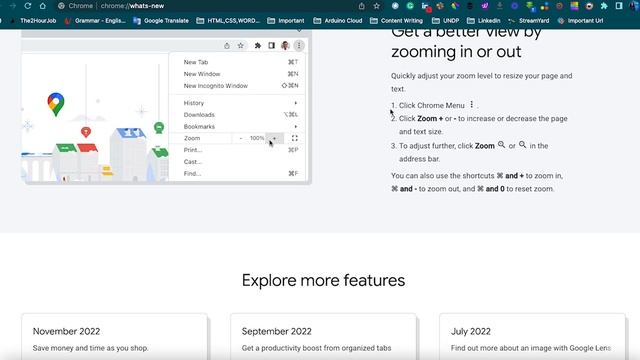
Task: Expand the LinkedIn bookmark folder
Action: (484, 20)
